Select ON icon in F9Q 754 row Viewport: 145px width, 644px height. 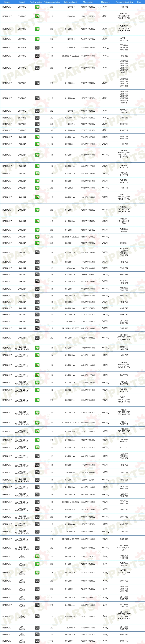37,268
